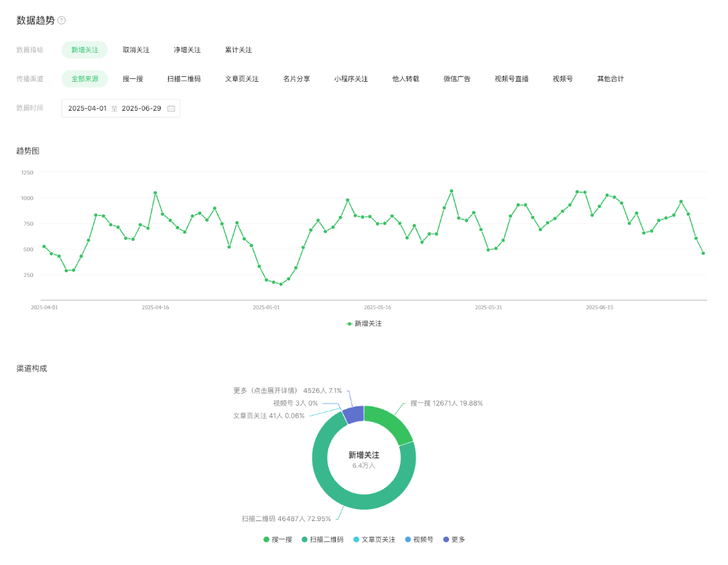Image resolution: width=728 pixels, height=565 pixels.
Task: Click the 扫描二维码 46487人 label on chart
Action: pyautogui.click(x=286, y=519)
